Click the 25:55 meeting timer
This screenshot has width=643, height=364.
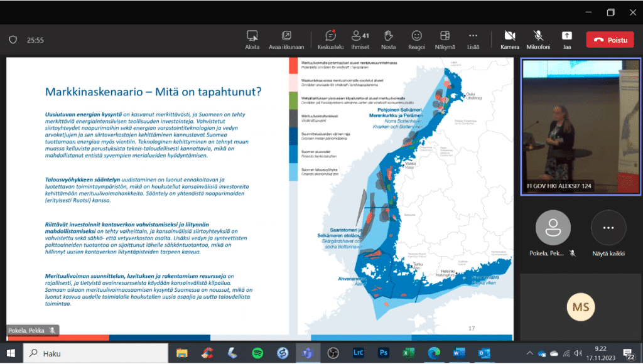[35, 40]
